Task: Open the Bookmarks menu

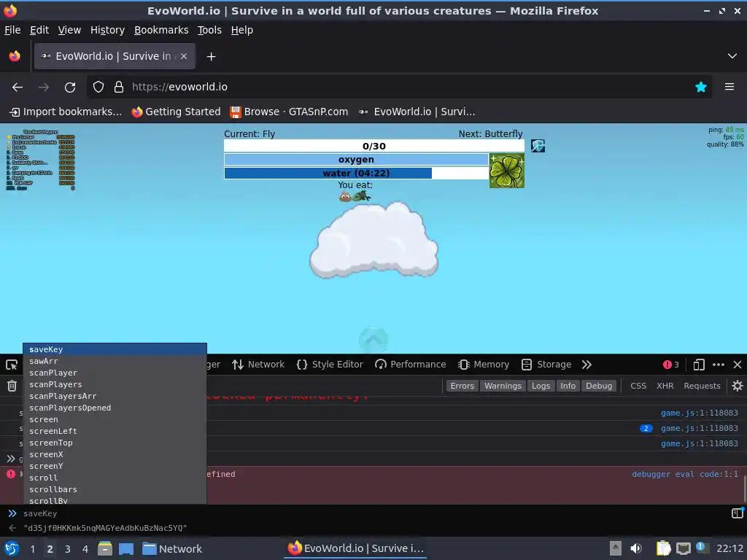Action: tap(161, 30)
